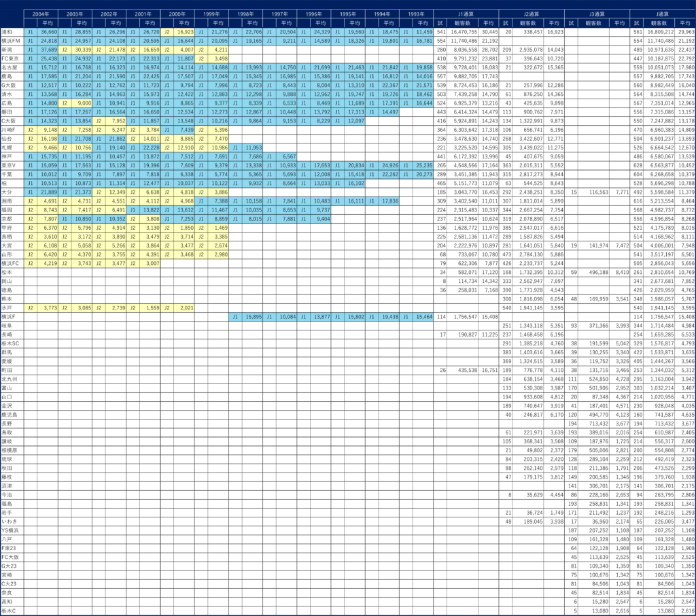Select the 名古屋 row label
696x616 pixels.
coord(12,67)
